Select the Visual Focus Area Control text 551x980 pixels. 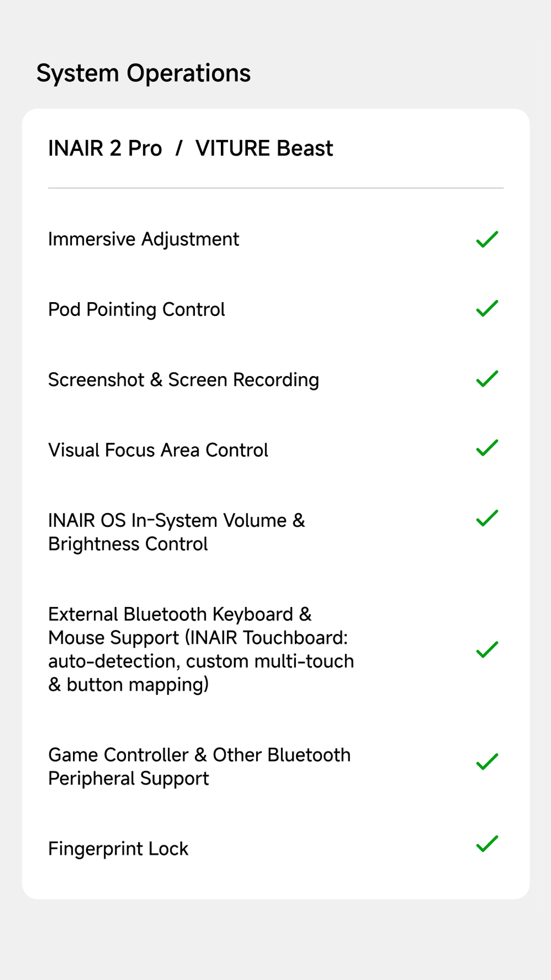coord(158,450)
